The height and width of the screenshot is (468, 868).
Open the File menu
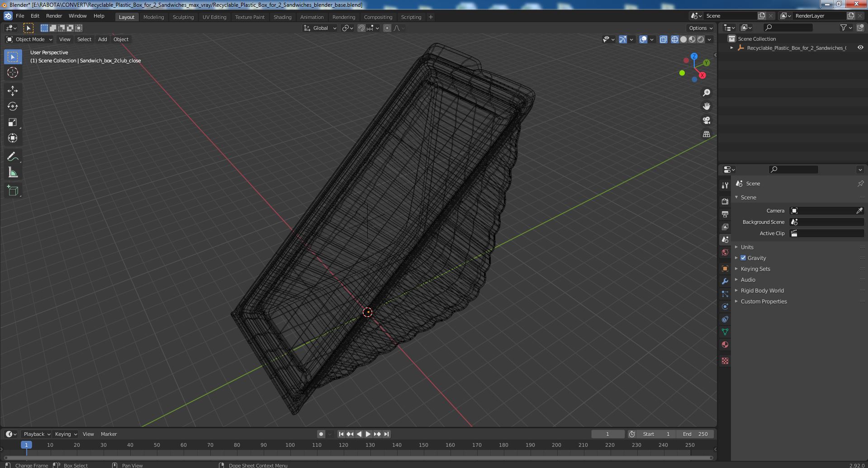coord(20,16)
